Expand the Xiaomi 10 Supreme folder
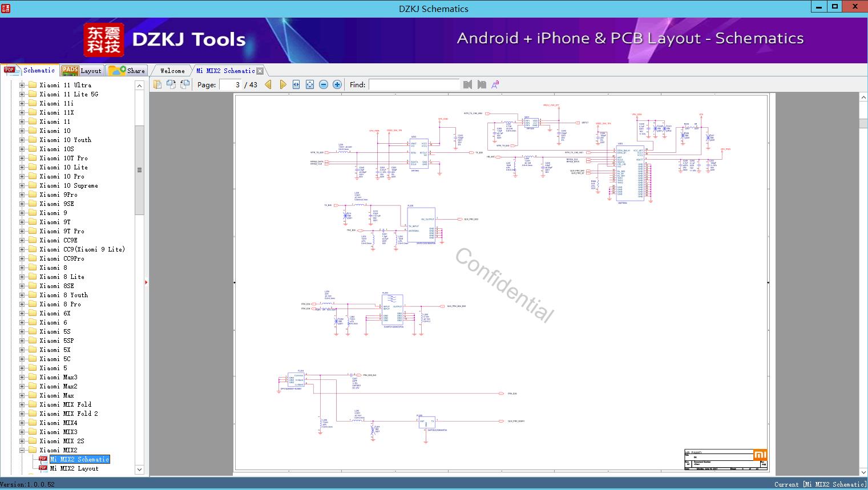This screenshot has width=868, height=490. [22, 185]
